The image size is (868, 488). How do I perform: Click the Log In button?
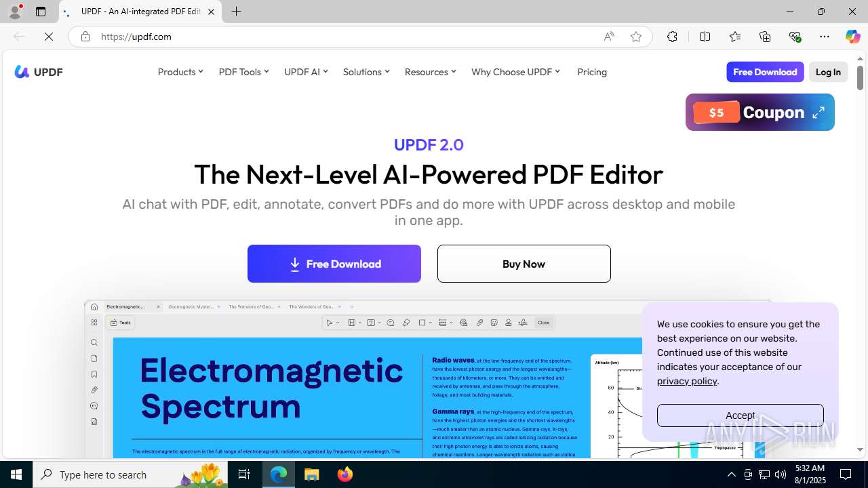[x=828, y=72]
